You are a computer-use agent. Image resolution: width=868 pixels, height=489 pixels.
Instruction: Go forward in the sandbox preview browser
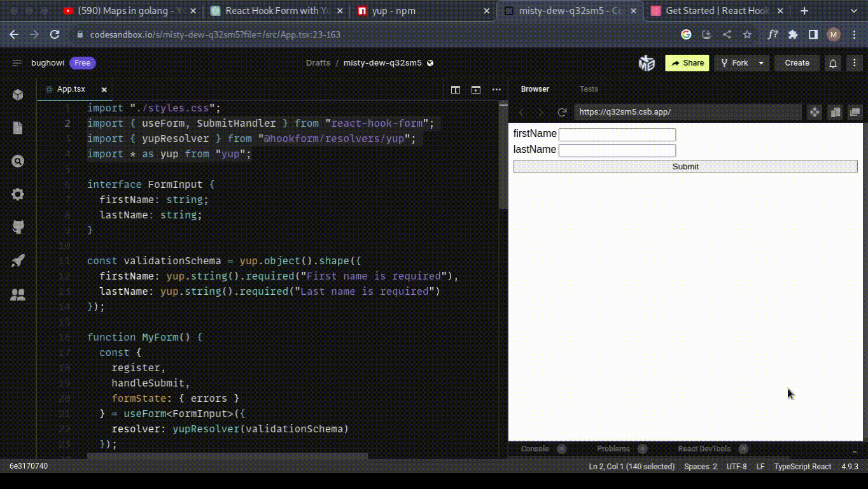(542, 112)
